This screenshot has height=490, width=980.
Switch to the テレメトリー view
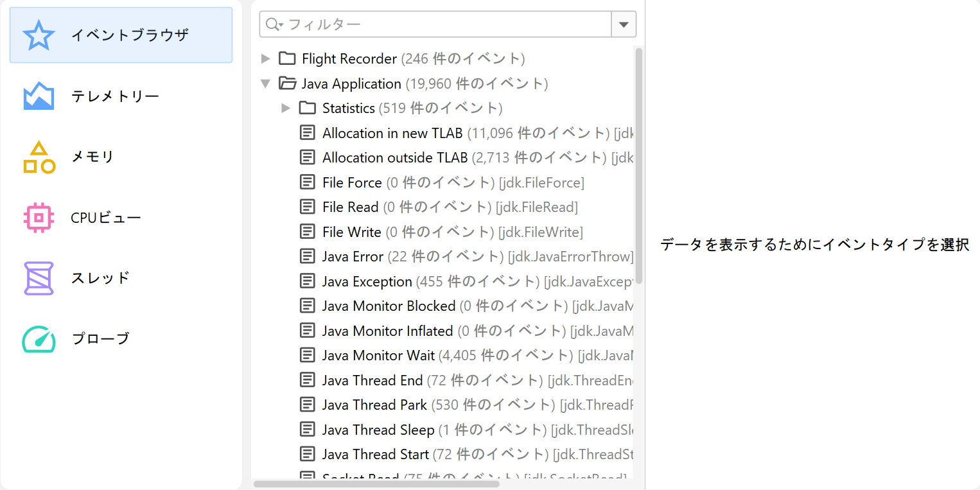[121, 96]
